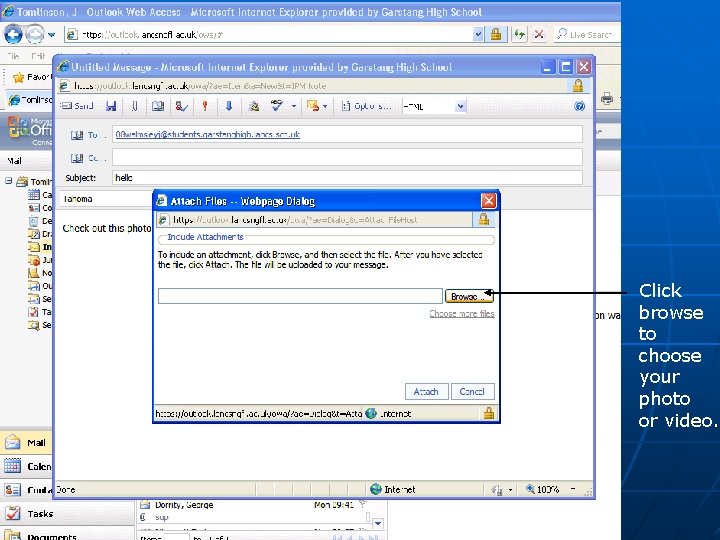Click the padlock in Attach Files dialog
Image resolution: width=720 pixels, height=540 pixels.
(x=484, y=219)
